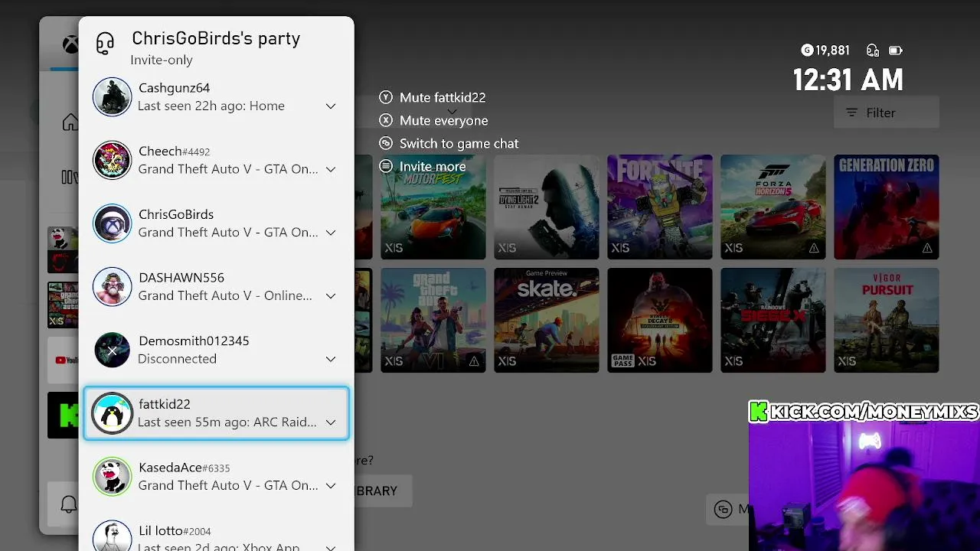980x551 pixels.
Task: Open YouTube app icon in sidebar
Action: coord(64,360)
